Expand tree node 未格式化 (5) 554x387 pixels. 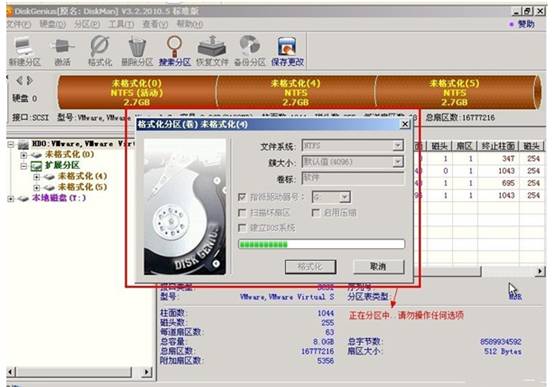(x=36, y=188)
